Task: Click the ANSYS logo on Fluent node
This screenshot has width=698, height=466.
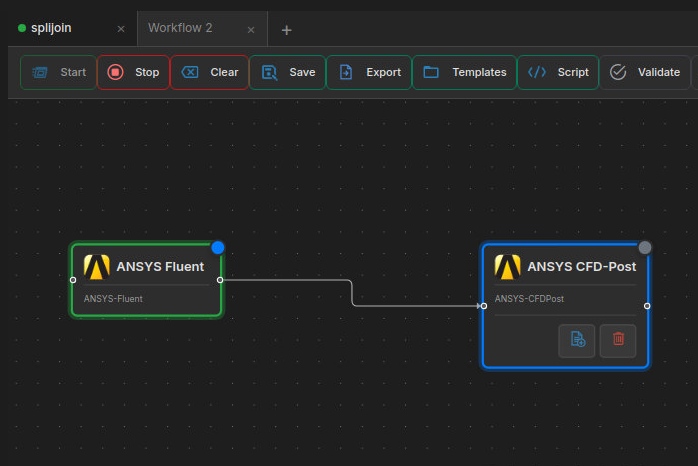Action: (x=97, y=267)
